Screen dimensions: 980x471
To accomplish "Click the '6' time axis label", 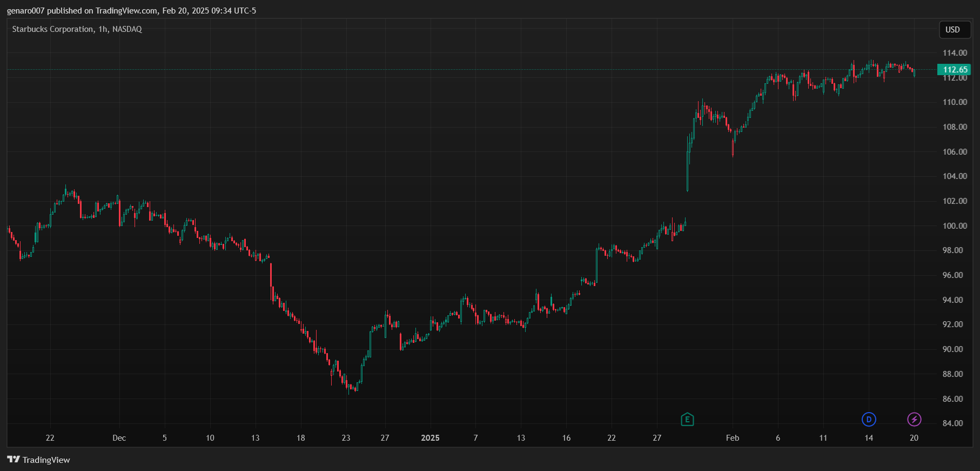I will [x=778, y=437].
